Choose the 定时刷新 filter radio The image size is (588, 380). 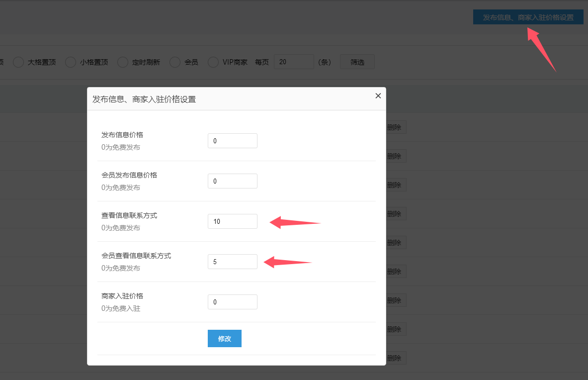click(x=123, y=62)
